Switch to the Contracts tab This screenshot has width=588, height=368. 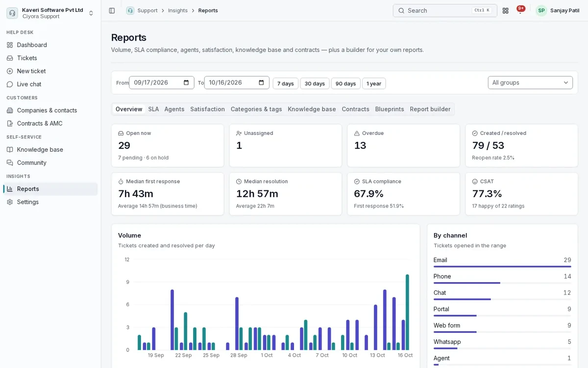tap(356, 109)
